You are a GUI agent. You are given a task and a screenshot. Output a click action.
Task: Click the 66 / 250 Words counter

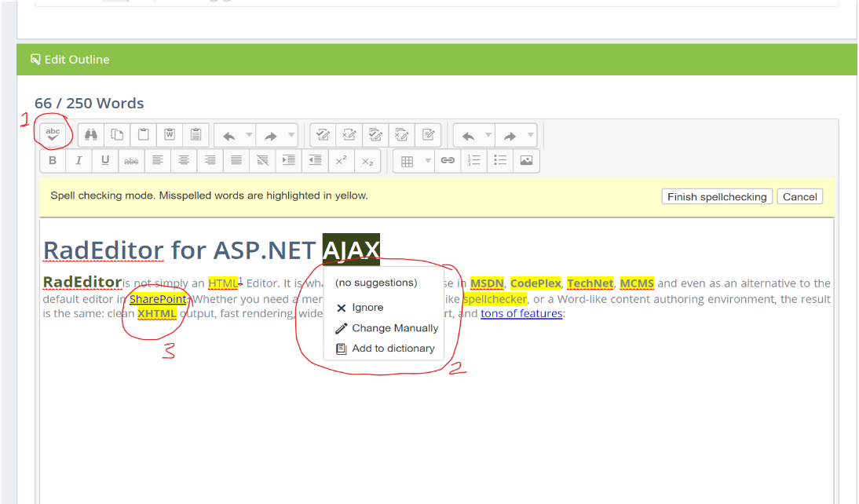[x=90, y=104]
